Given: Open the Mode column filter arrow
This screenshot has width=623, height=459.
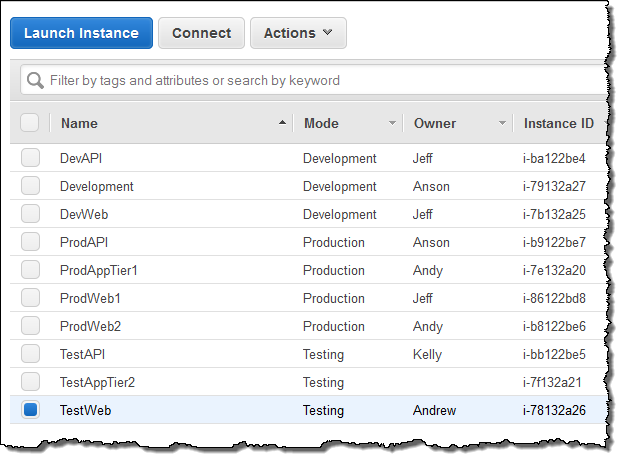Looking at the screenshot, I should click(392, 124).
